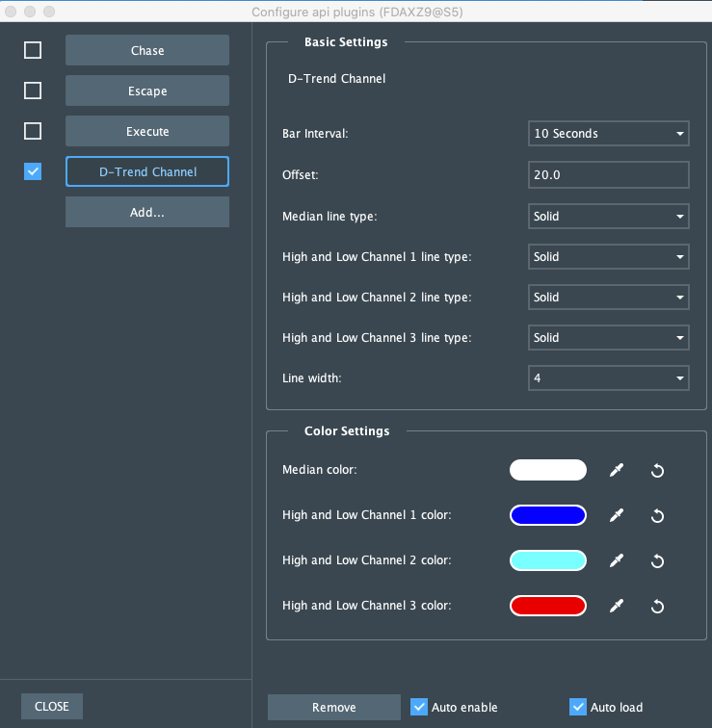Reset High and Low Channel 3 color
The height and width of the screenshot is (728, 712).
tap(657, 606)
